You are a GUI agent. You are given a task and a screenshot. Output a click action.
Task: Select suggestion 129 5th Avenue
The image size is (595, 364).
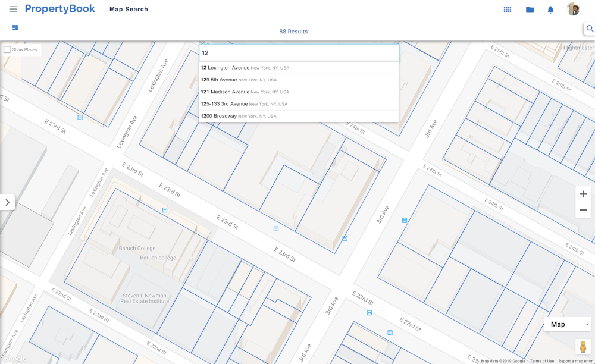tap(299, 80)
